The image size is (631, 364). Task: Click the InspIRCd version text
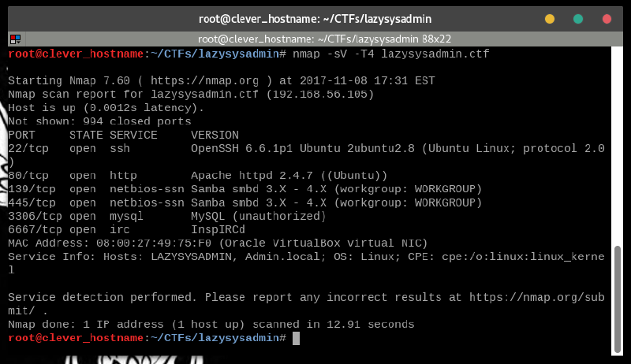click(x=218, y=229)
